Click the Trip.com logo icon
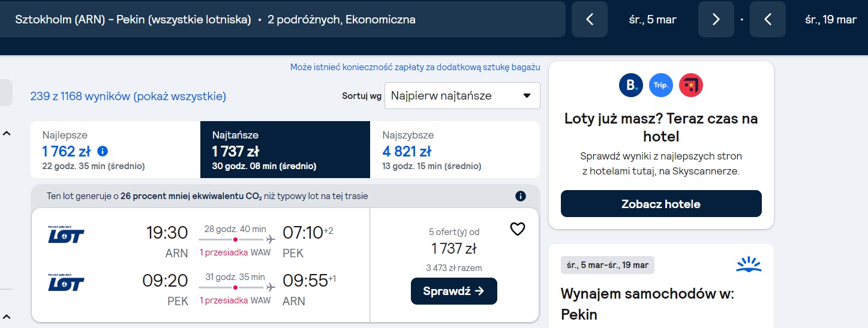This screenshot has width=868, height=328. 661,85
